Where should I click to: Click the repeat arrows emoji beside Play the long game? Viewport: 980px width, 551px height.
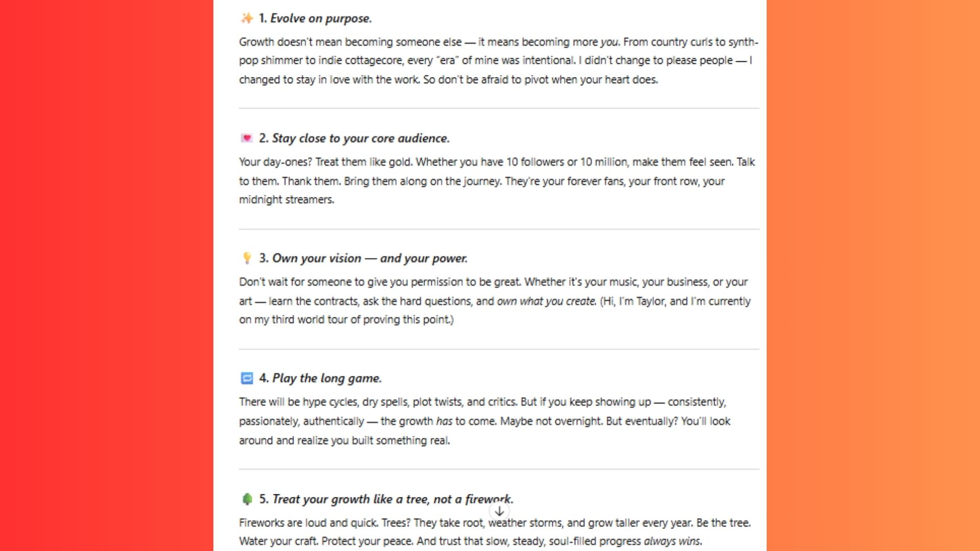point(247,378)
